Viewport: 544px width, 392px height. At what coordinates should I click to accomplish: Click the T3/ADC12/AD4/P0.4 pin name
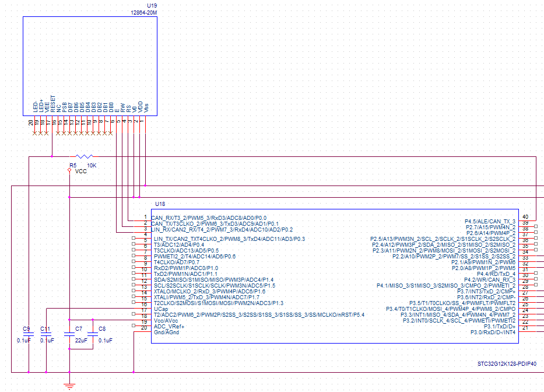[x=179, y=245]
